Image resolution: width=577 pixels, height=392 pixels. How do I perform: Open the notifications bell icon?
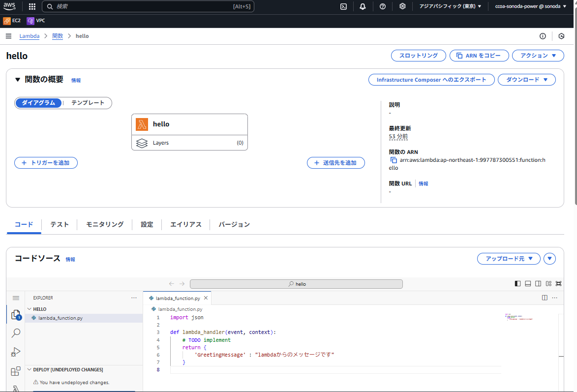click(363, 6)
